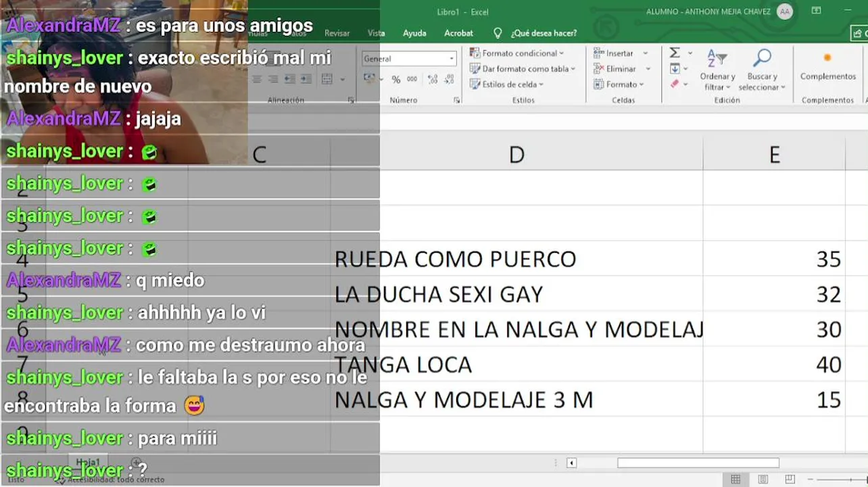Click the Autosuma sigma icon
Viewport: 868px width, 487px height.
(675, 53)
